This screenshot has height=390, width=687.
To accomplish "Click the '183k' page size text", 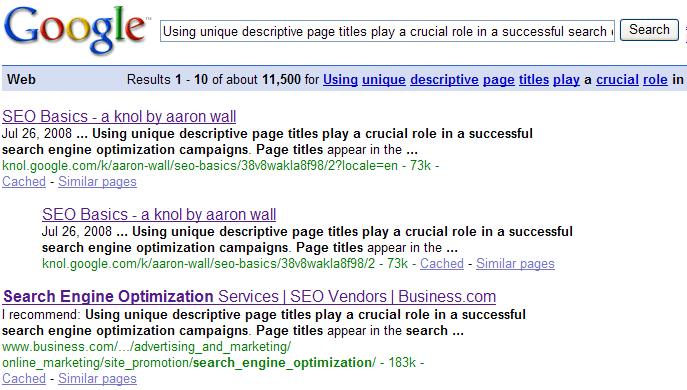I will pyautogui.click(x=402, y=362).
